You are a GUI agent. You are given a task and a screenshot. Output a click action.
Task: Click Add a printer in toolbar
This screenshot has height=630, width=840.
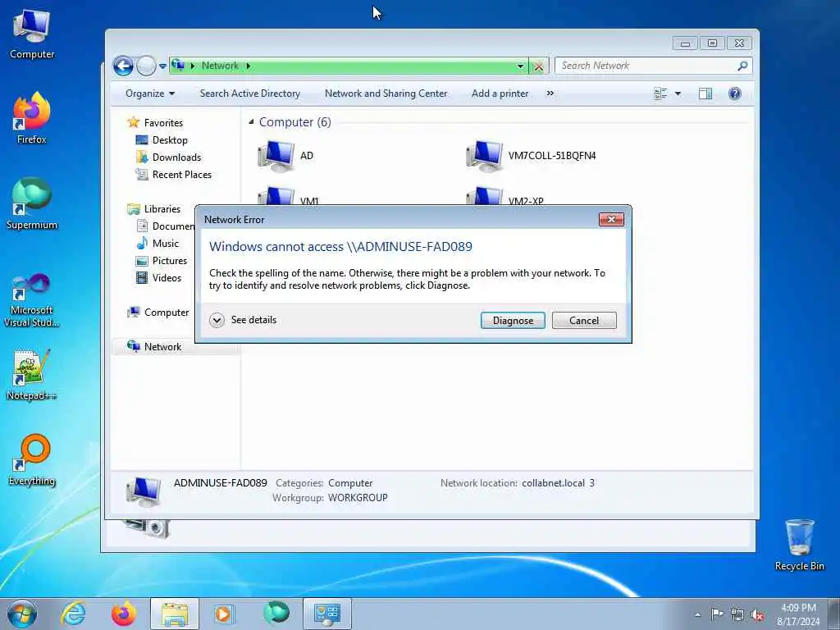[500, 94]
